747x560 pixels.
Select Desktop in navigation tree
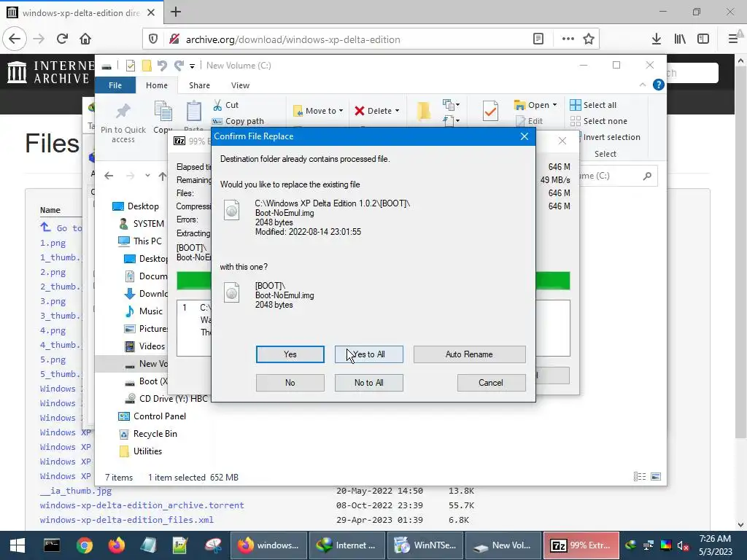click(135, 206)
